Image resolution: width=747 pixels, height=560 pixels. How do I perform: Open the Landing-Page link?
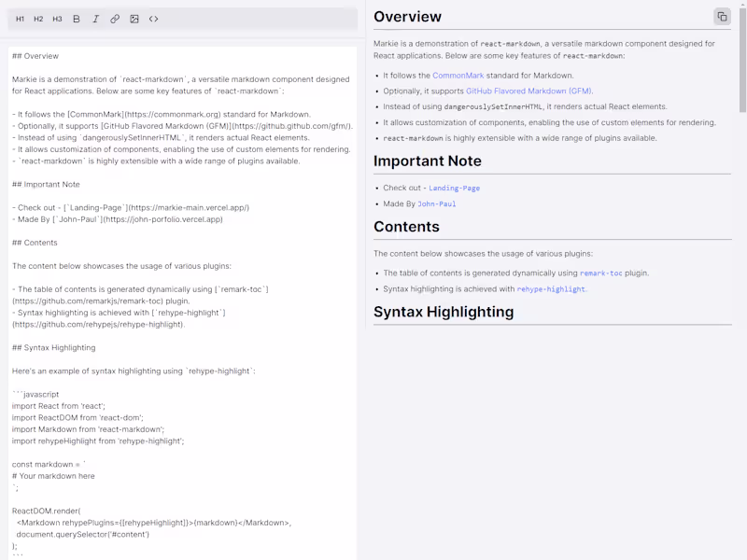pos(454,189)
